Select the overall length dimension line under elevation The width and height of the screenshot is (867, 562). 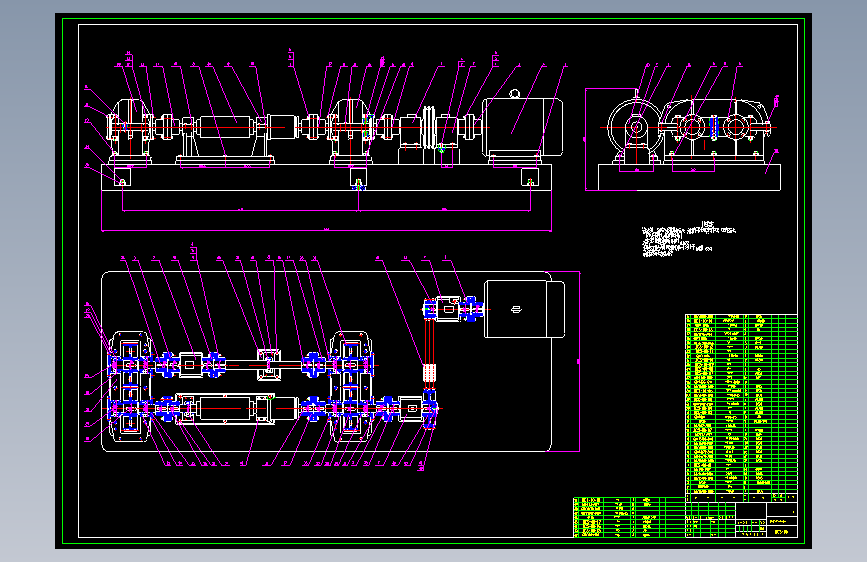click(x=326, y=230)
